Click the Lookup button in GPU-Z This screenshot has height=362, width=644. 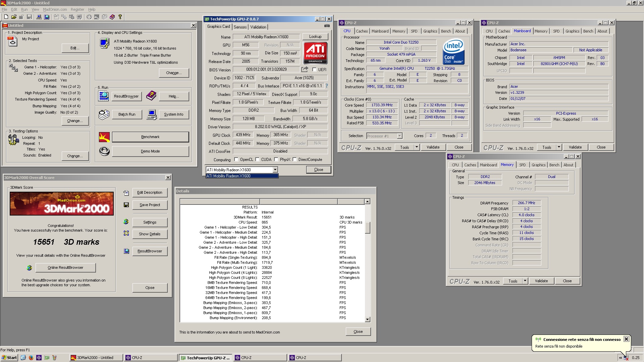click(x=315, y=37)
